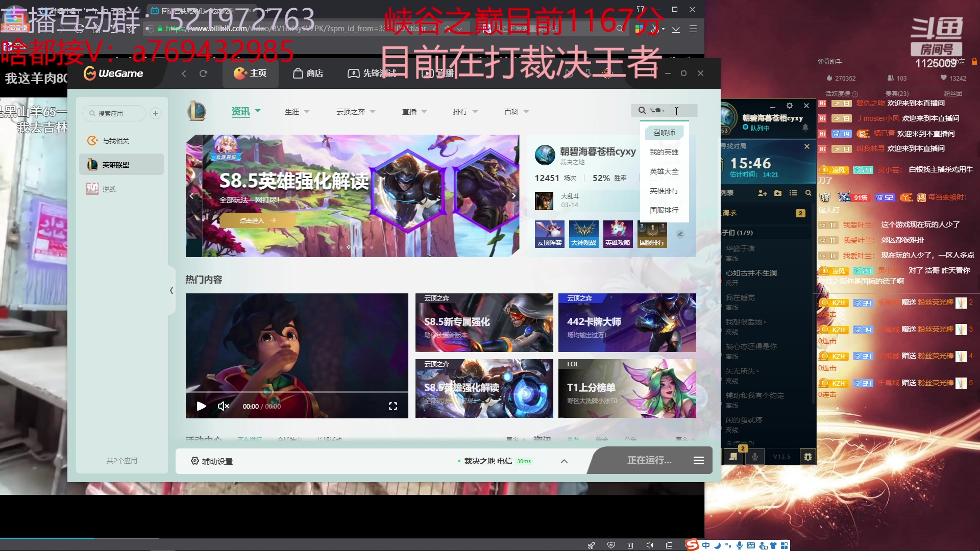This screenshot has width=980, height=551.
Task: Choose 召唤师 from search dropdown
Action: (x=664, y=133)
